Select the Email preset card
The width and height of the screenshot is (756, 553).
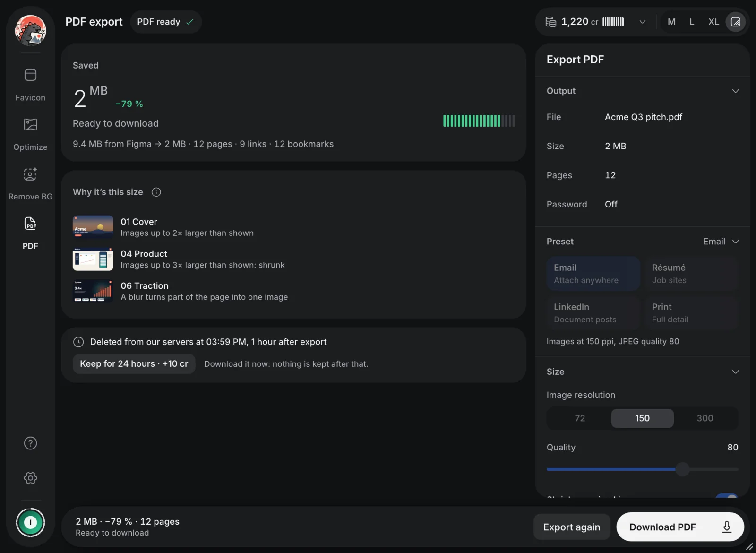point(593,274)
